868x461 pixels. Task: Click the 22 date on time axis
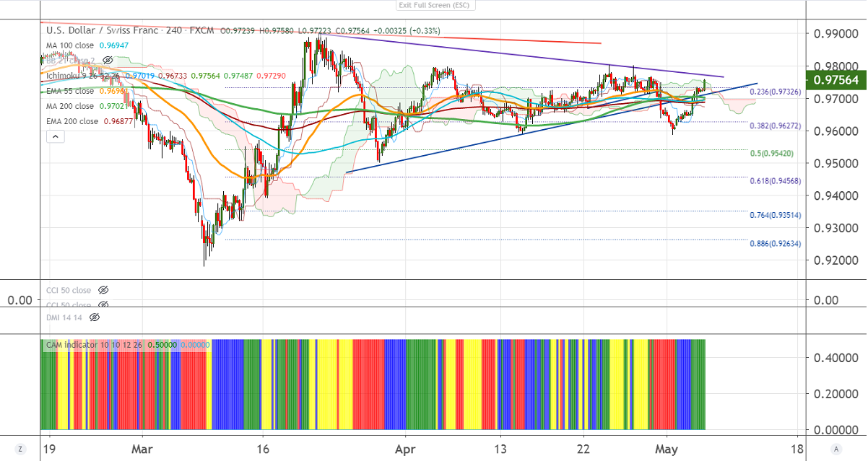coord(583,448)
